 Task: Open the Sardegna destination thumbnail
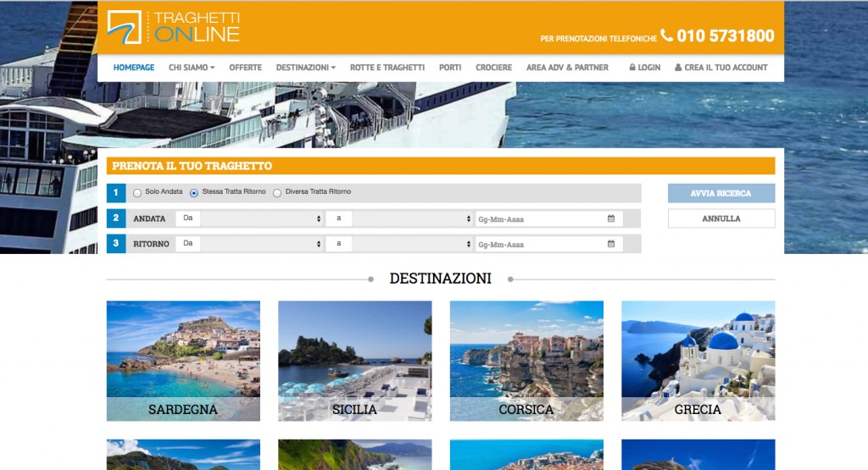pyautogui.click(x=183, y=361)
